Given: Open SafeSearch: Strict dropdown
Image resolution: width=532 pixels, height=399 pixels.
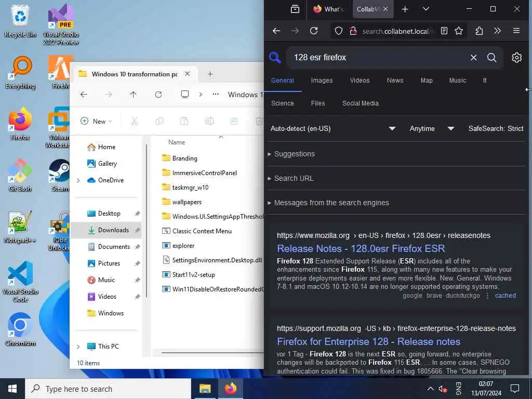Looking at the screenshot, I should [x=496, y=129].
